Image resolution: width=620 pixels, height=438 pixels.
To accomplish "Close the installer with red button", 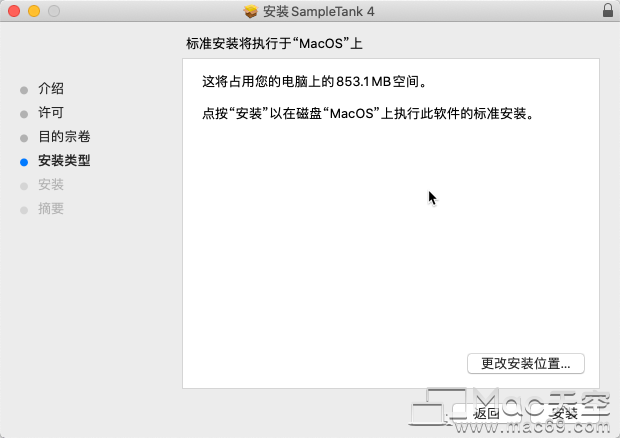I will [14, 11].
